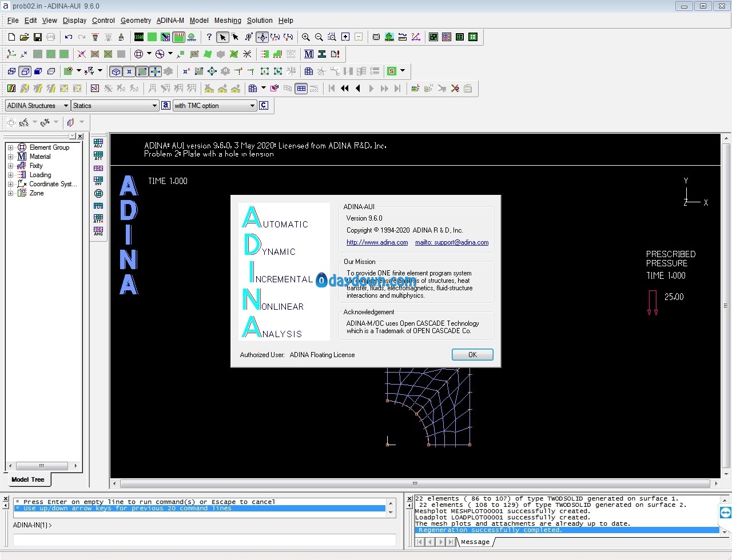
Task: Click the red X delete plot icon
Action: [x=455, y=89]
